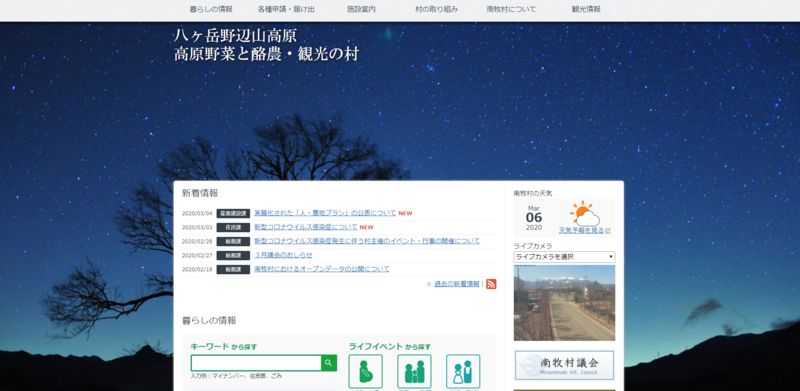The image size is (800, 391).
Task: Click the キーワード から探す heading
Action: coord(224,347)
